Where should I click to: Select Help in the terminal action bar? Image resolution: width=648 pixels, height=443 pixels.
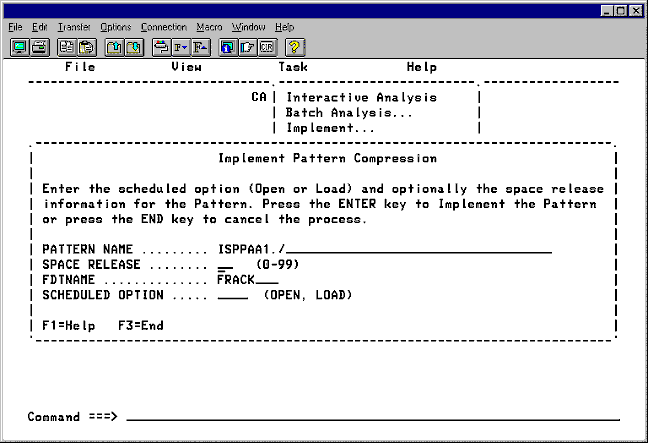422,67
